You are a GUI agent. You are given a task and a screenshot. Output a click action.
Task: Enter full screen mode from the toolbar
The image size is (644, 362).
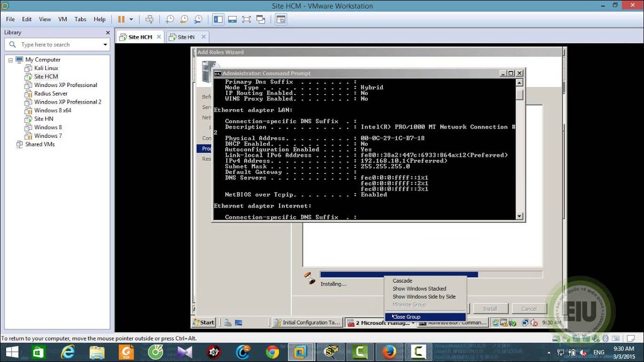click(x=246, y=19)
